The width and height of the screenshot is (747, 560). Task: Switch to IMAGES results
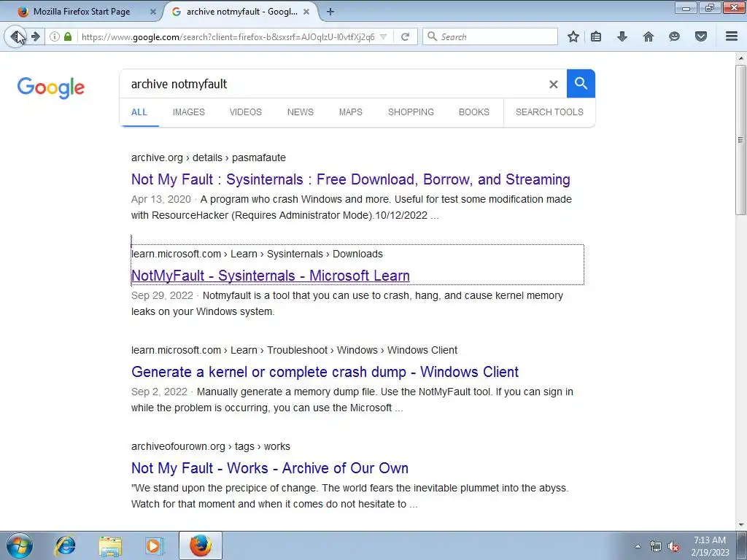[x=189, y=112]
